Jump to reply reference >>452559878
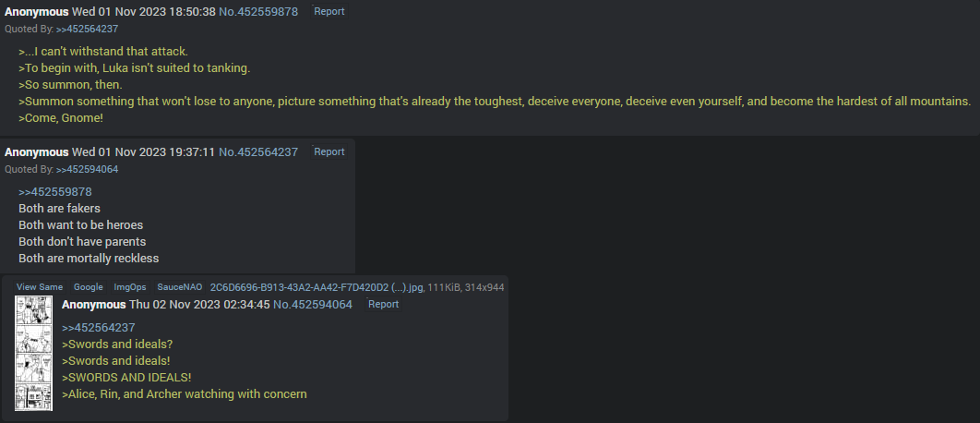Image resolution: width=980 pixels, height=423 pixels. 55,191
